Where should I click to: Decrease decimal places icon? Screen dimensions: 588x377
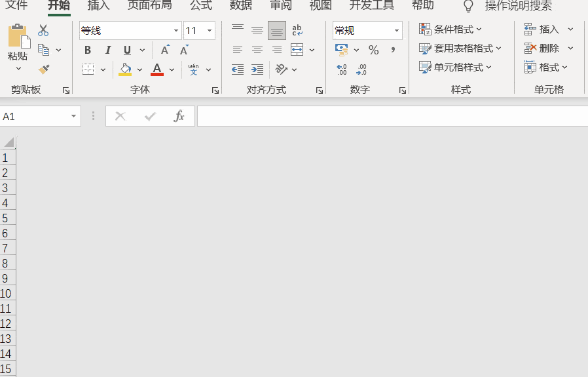[361, 69]
